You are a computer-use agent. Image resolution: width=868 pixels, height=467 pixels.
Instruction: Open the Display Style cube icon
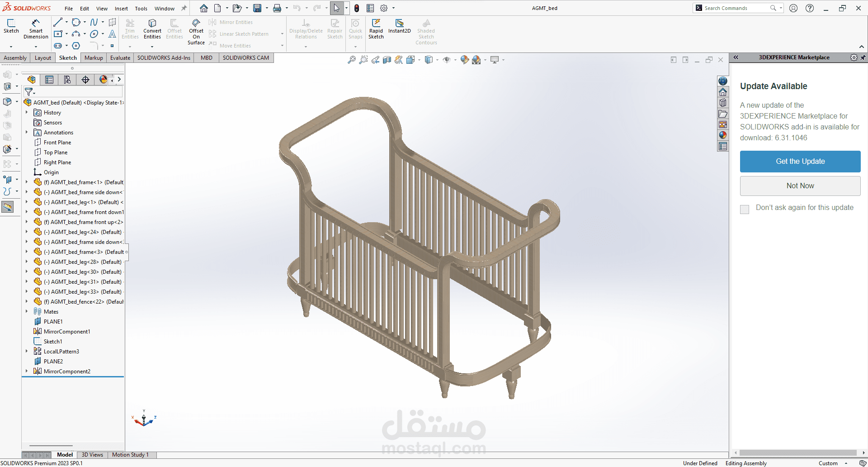coord(429,60)
